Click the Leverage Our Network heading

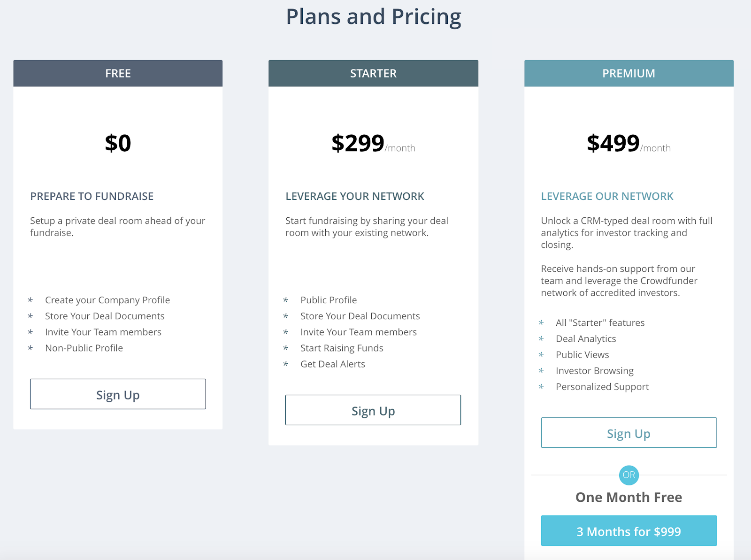click(x=607, y=196)
